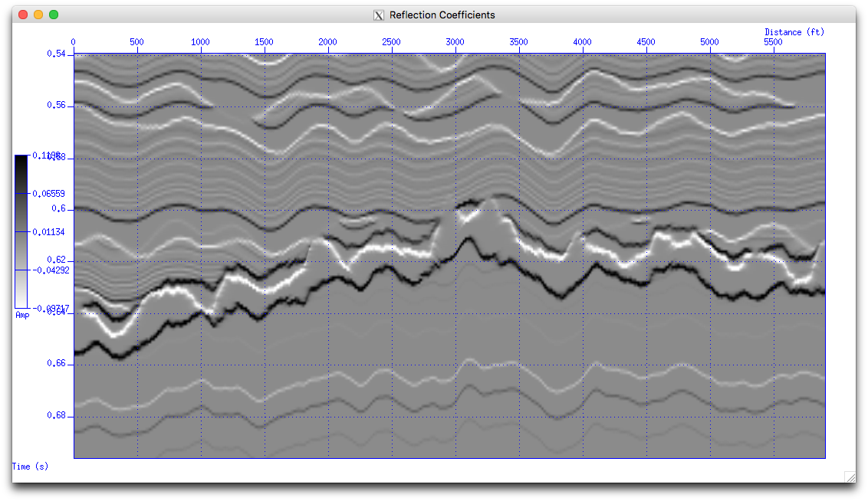
Task: Click the 500 ft distance tick label
Action: point(136,42)
